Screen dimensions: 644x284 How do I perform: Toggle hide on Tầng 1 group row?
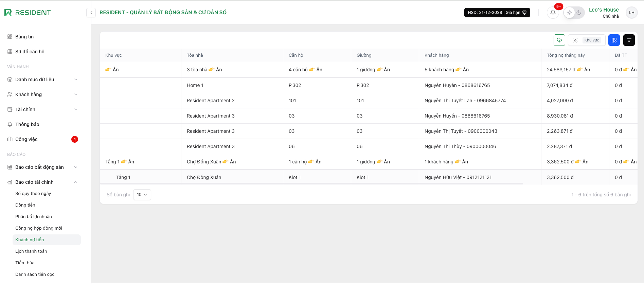pyautogui.click(x=128, y=162)
